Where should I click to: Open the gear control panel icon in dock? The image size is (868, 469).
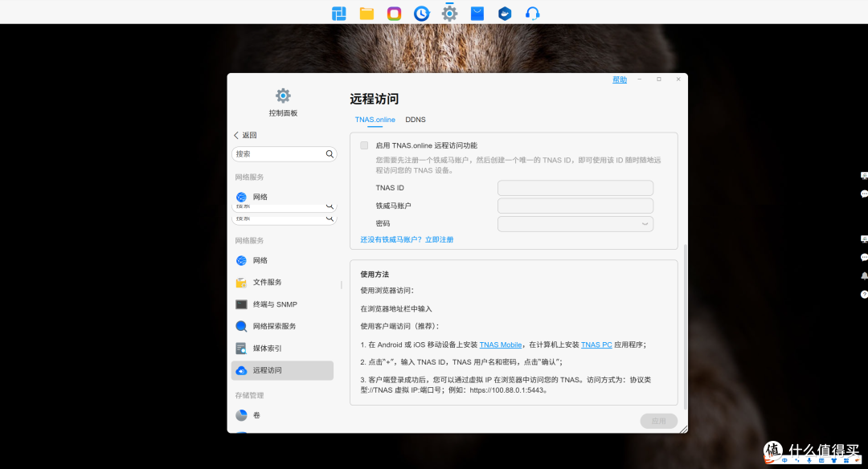pyautogui.click(x=449, y=13)
